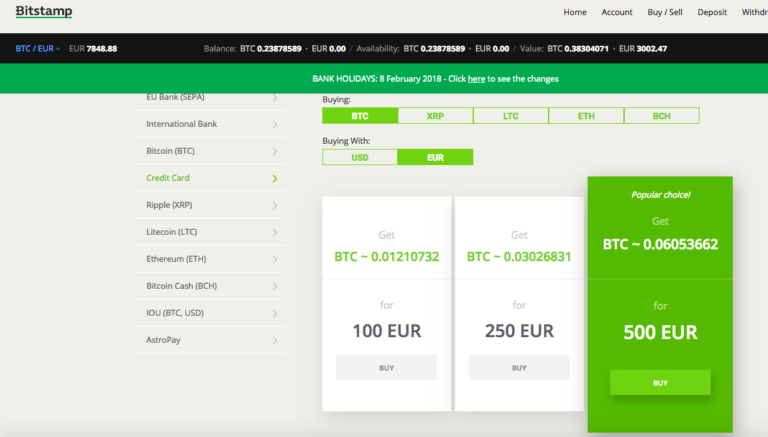The width and height of the screenshot is (768, 437).
Task: Click chevron next to Bitcoin Cash (BCH)
Action: (x=275, y=286)
